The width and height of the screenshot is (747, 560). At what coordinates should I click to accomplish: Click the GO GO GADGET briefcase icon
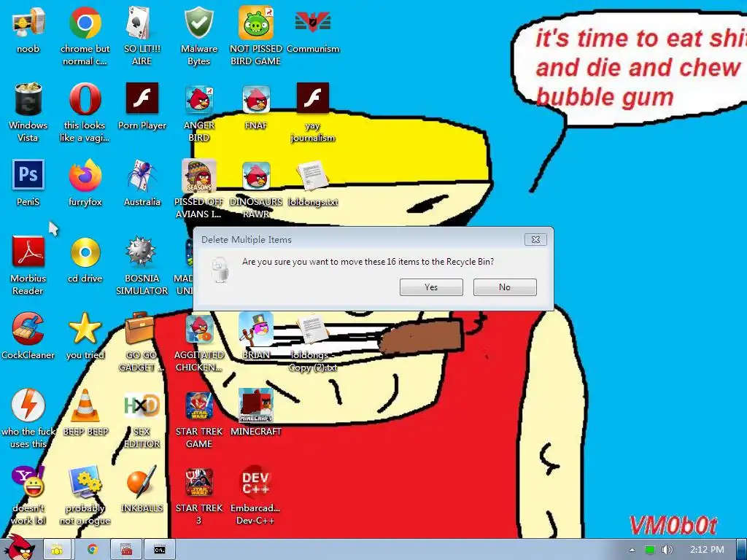pyautogui.click(x=141, y=327)
